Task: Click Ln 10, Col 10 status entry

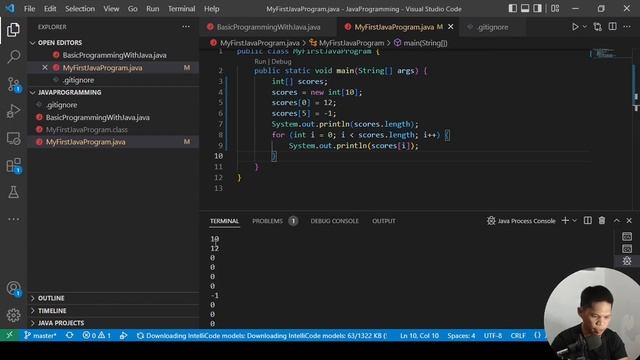Action: 419,336
